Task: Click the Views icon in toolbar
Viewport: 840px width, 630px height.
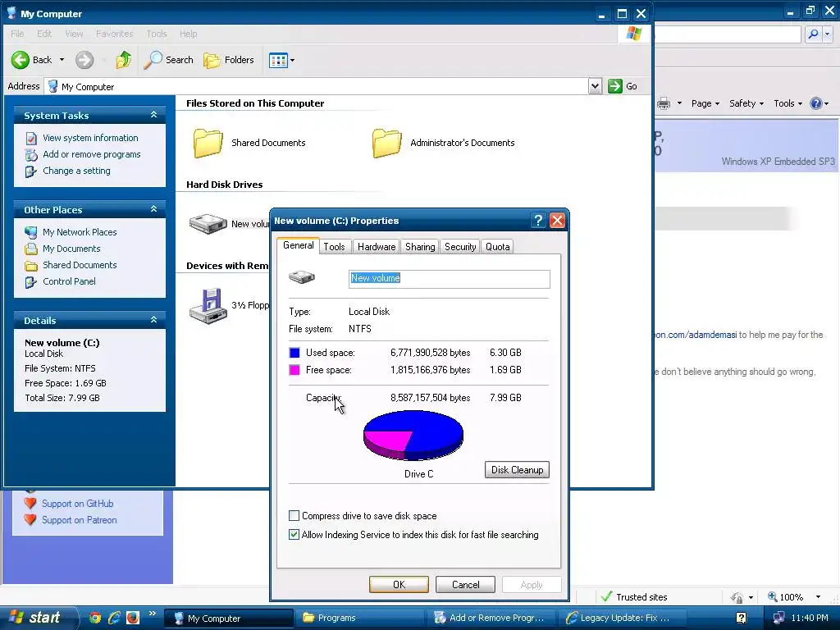Action: [x=278, y=60]
